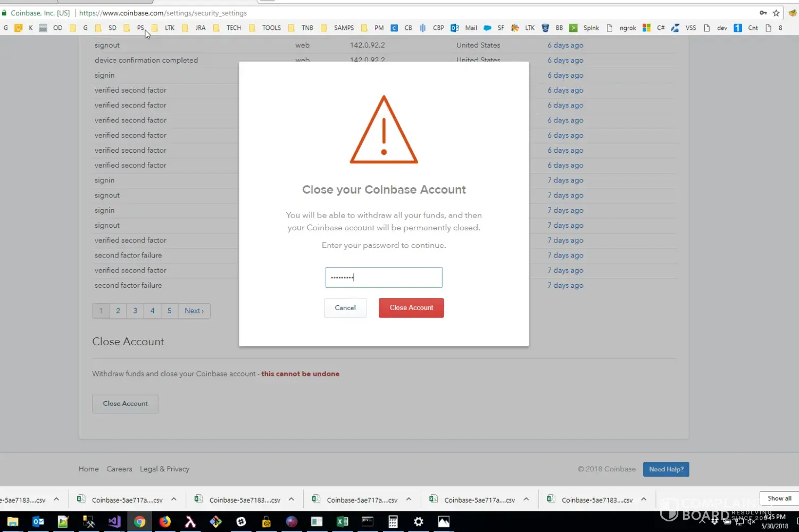The width and height of the screenshot is (799, 532).
Task: Open the Careers footer link
Action: 119,469
